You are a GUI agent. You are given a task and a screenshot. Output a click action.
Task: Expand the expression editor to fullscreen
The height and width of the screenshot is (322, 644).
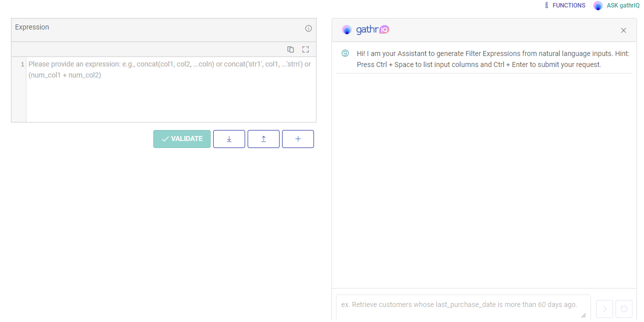coord(306,49)
